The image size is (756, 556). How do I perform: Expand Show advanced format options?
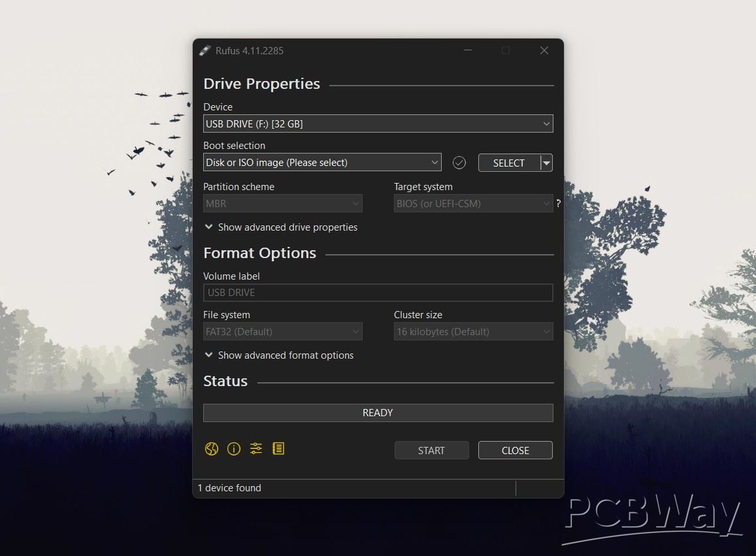click(279, 355)
